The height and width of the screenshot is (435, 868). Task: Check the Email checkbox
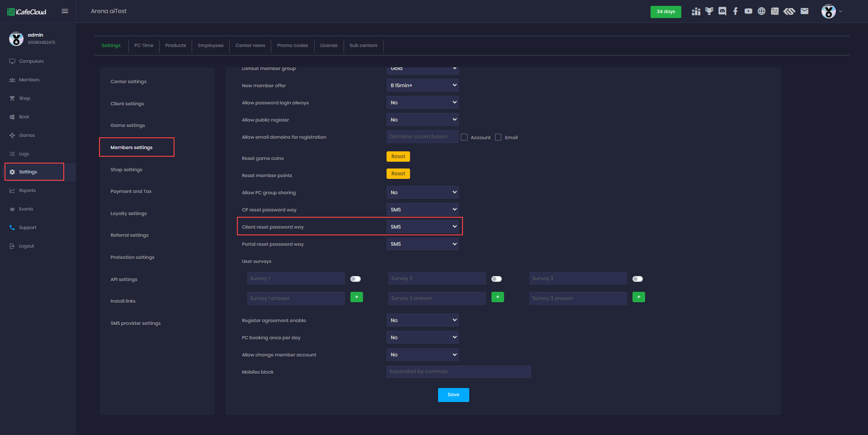tap(498, 137)
